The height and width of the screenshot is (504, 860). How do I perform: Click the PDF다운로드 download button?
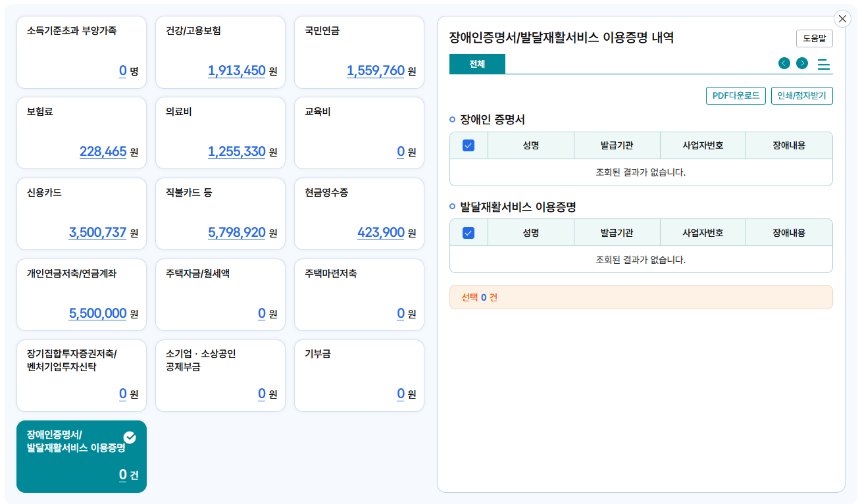pos(736,95)
